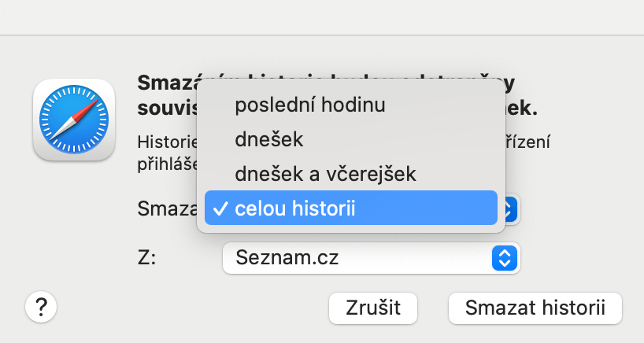
Task: Click the Safari compass icon
Action: (75, 120)
